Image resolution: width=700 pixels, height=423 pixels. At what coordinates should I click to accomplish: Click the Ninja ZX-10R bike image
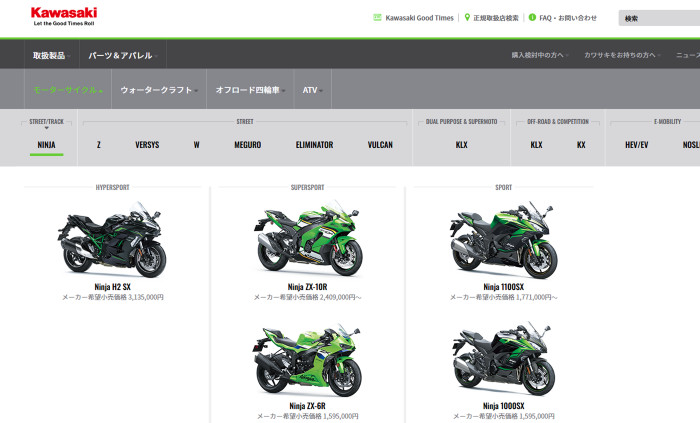pos(308,240)
